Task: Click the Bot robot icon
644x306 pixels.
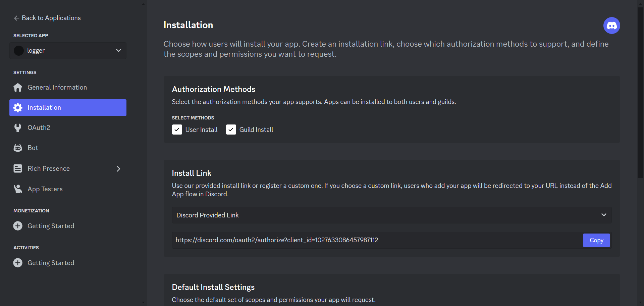Action: (x=18, y=148)
